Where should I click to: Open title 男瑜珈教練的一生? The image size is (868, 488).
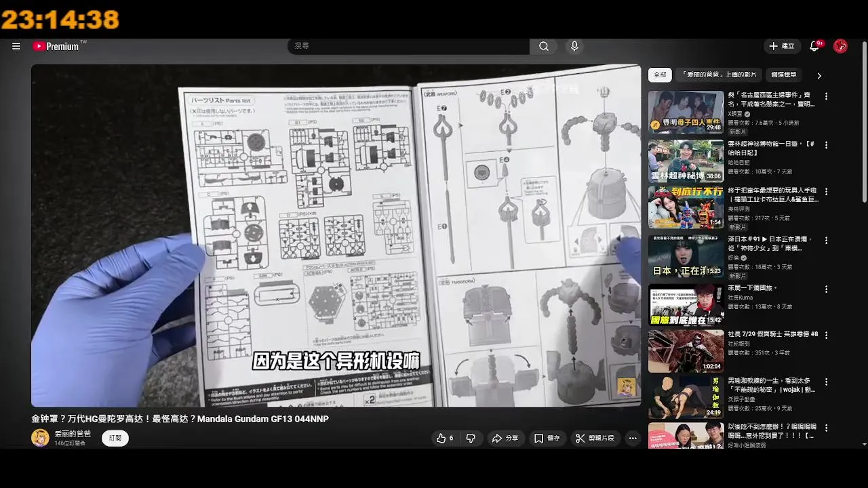[772, 385]
